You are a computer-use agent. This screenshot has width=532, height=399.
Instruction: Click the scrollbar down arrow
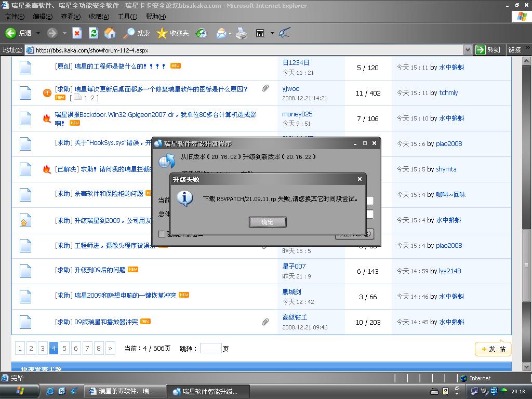point(526,366)
